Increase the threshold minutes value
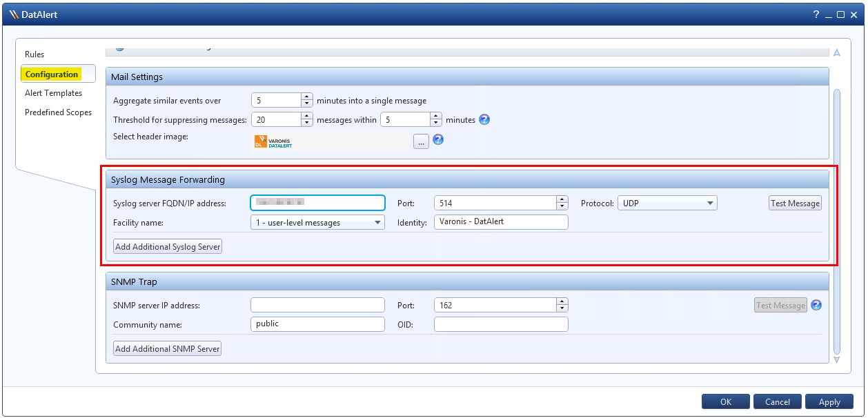868x418 pixels. (x=436, y=116)
